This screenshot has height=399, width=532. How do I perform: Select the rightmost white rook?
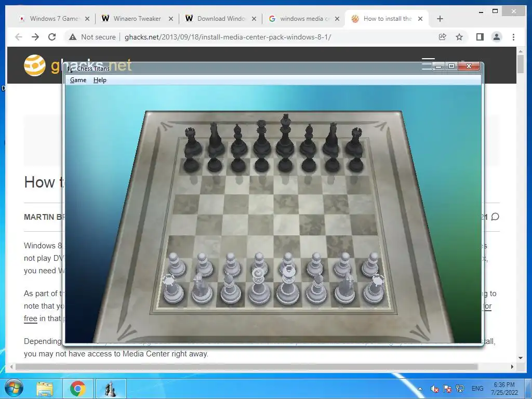[x=375, y=289]
